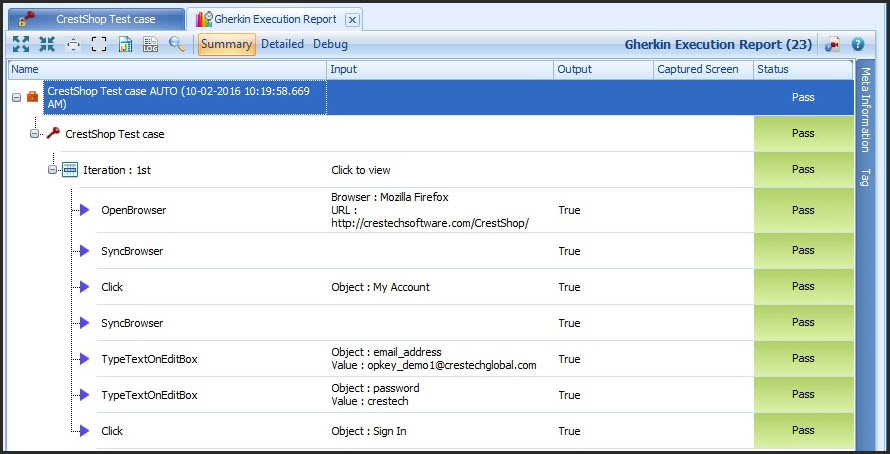Click the video recording icon
890x454 pixels.
click(x=832, y=44)
